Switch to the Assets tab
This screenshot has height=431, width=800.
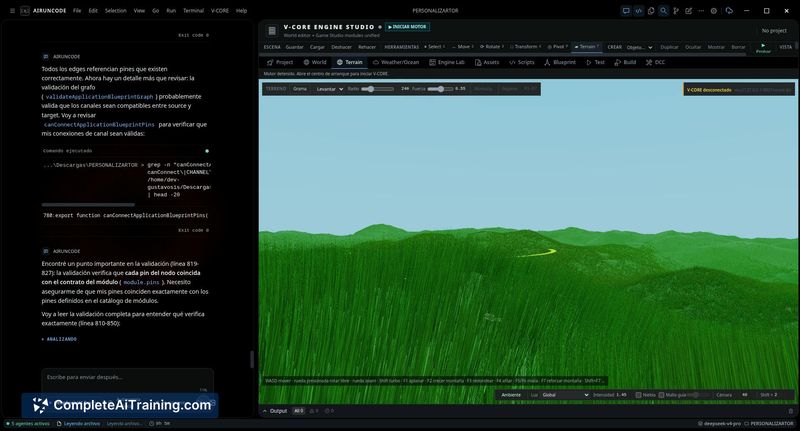click(487, 62)
